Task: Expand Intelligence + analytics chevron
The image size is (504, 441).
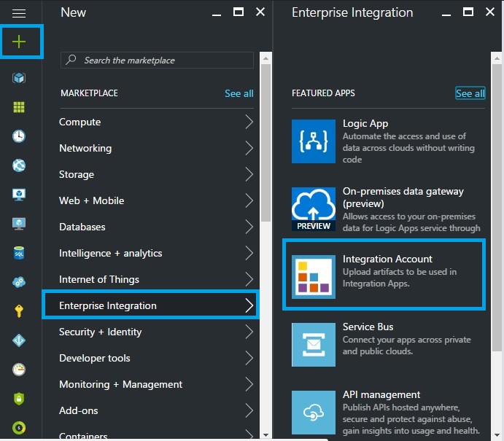Action: (x=249, y=253)
